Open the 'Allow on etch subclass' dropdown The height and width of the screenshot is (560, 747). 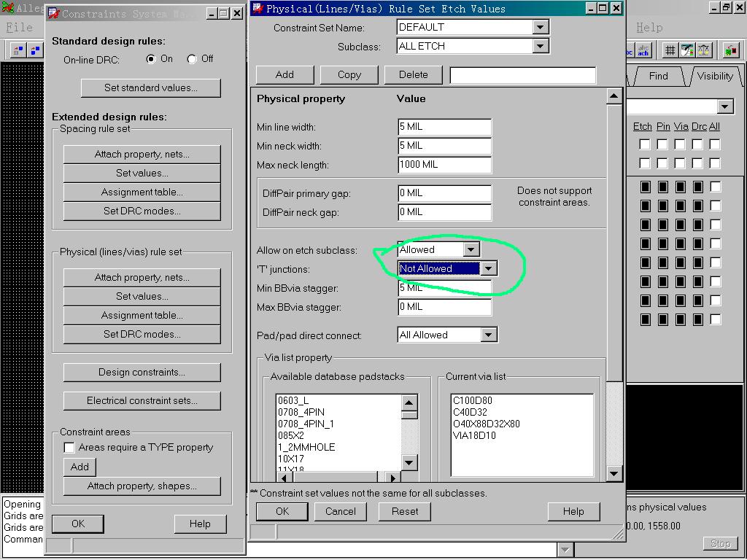point(471,249)
